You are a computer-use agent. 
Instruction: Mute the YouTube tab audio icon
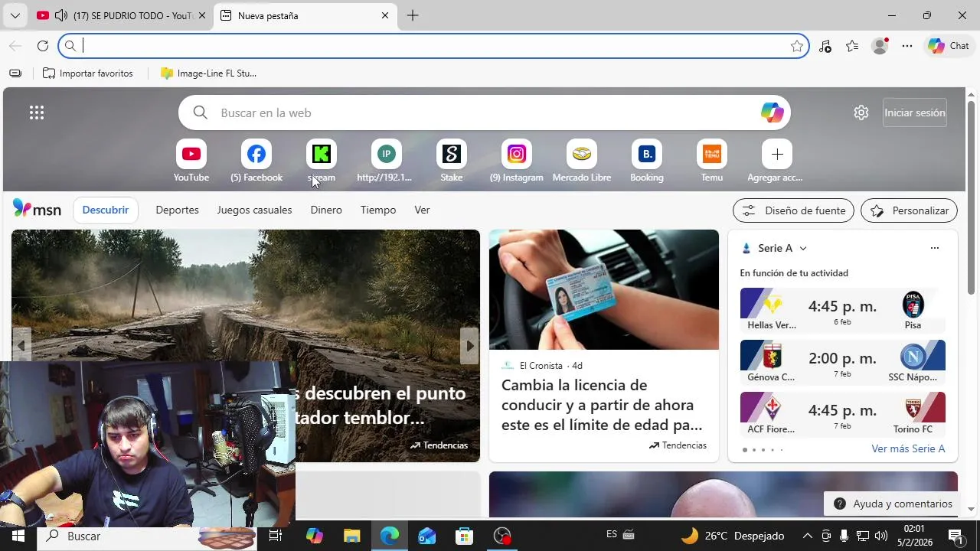point(61,15)
